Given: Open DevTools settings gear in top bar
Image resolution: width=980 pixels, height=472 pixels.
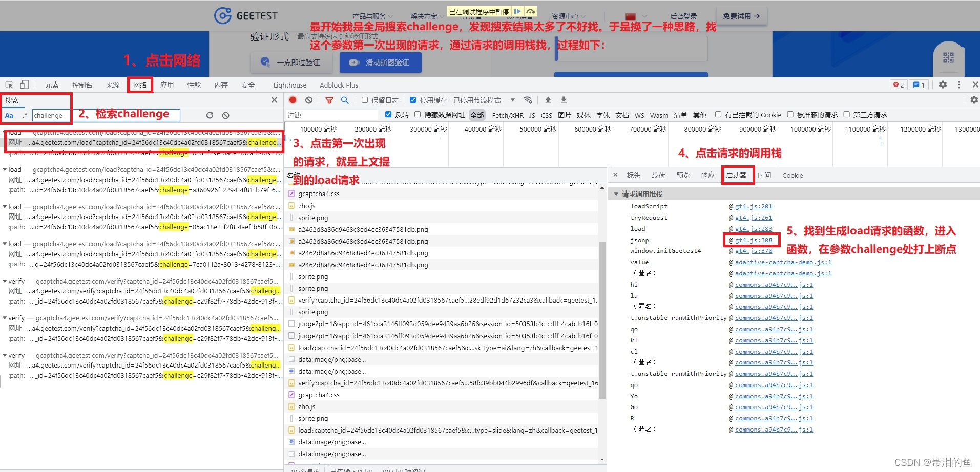Looking at the screenshot, I should (x=943, y=85).
